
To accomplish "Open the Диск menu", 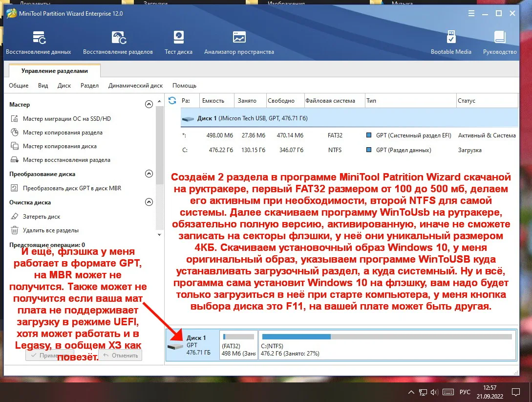I will [x=64, y=86].
